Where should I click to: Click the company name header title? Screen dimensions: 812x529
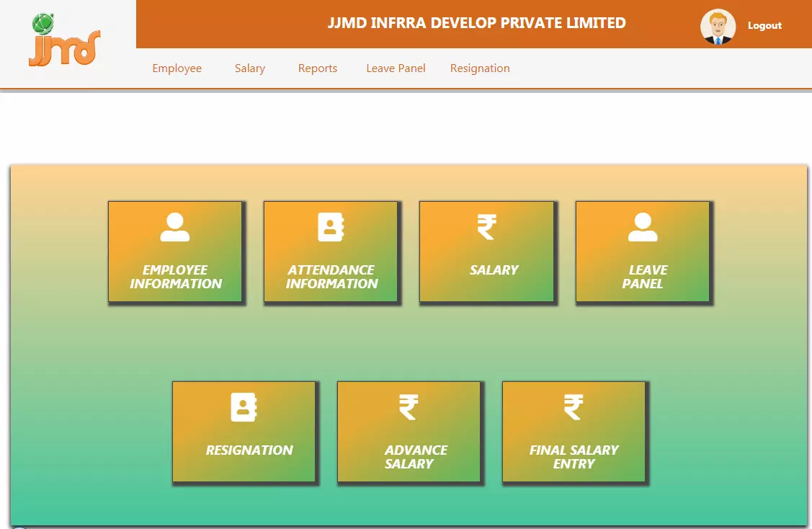(476, 23)
